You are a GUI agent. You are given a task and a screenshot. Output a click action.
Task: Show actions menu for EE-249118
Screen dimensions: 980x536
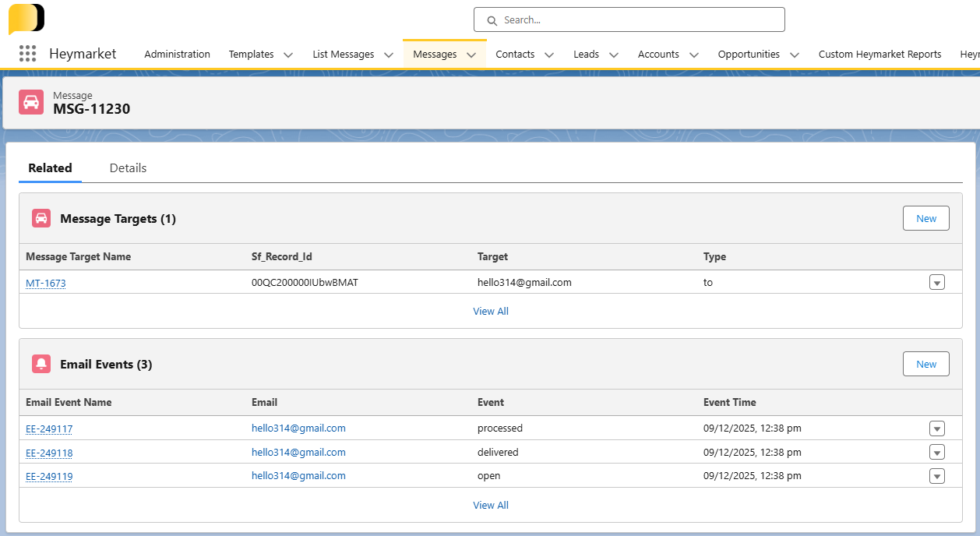click(936, 453)
